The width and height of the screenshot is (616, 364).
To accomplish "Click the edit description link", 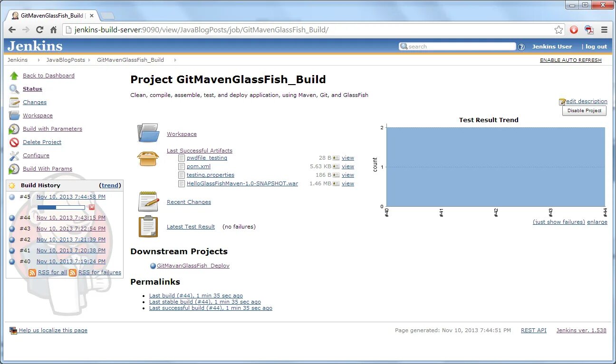I will [x=587, y=101].
